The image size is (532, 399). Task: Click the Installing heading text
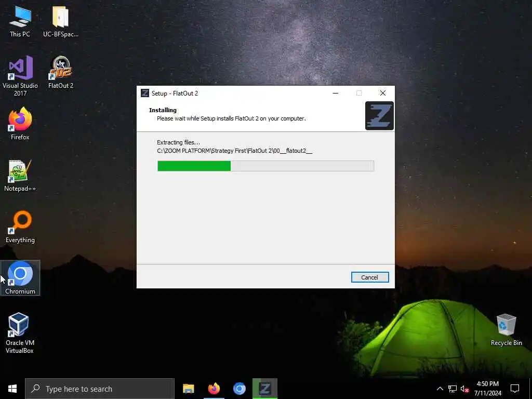point(163,110)
